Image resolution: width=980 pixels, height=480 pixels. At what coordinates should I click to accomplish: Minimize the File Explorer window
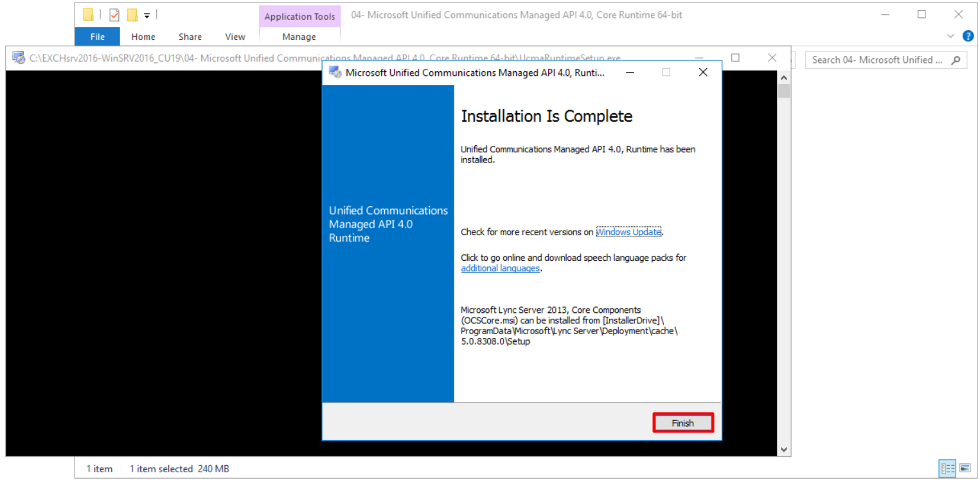[885, 14]
